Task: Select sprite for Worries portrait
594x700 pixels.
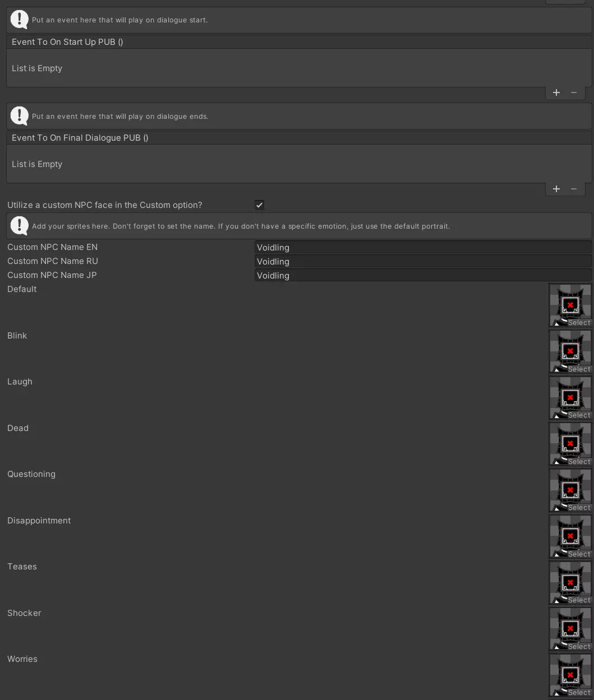Action: pos(579,693)
